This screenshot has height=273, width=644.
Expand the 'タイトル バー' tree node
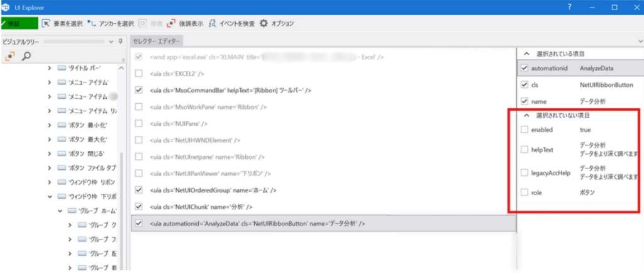(49, 68)
